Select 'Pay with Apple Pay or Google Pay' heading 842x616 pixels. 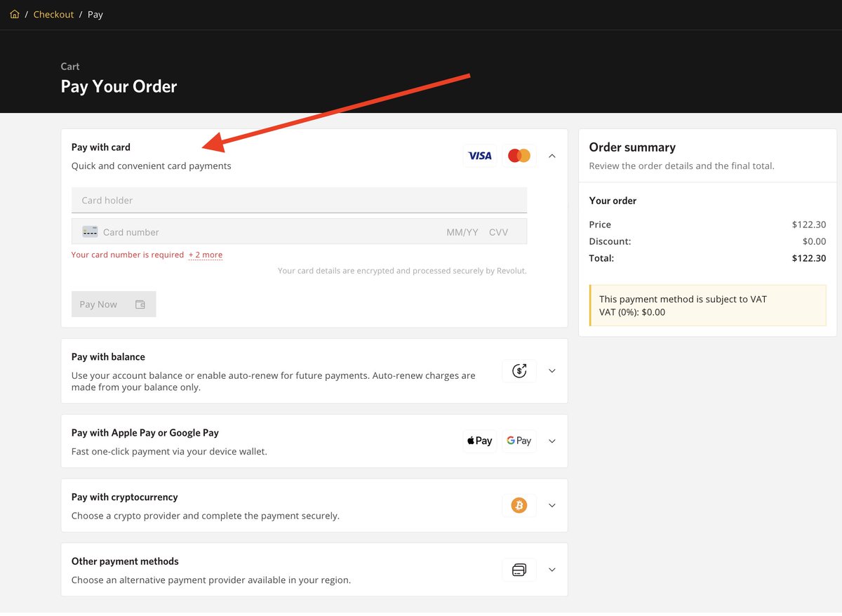pos(145,433)
